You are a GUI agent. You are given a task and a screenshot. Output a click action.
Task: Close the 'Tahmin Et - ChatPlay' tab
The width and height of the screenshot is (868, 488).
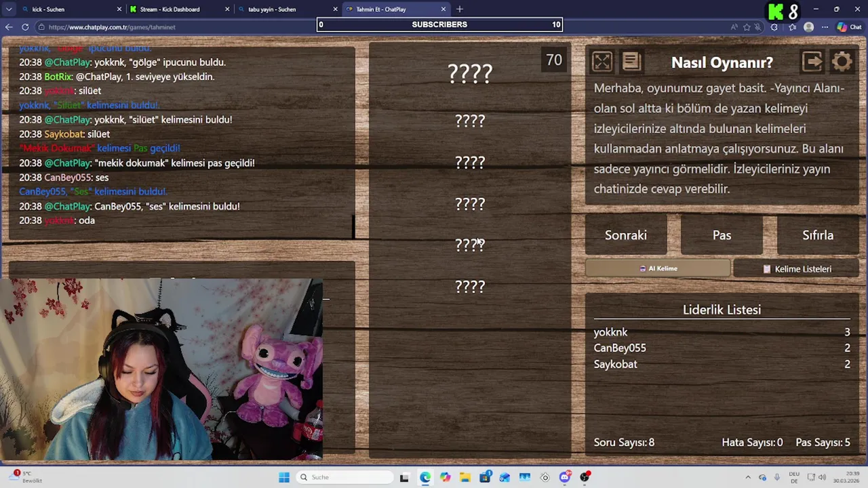coord(443,9)
